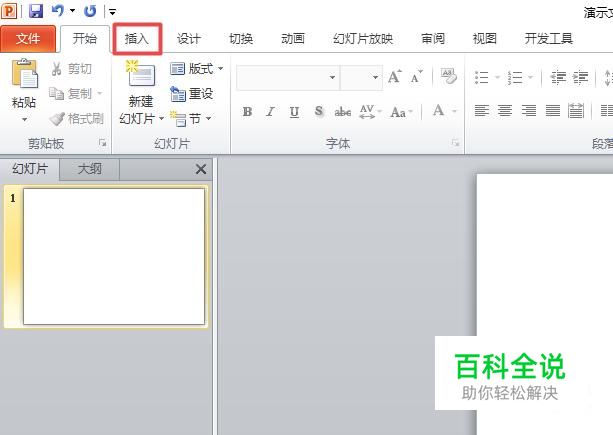Open the 插入 (Insert) ribbon tab
The image size is (613, 435).
coord(137,39)
